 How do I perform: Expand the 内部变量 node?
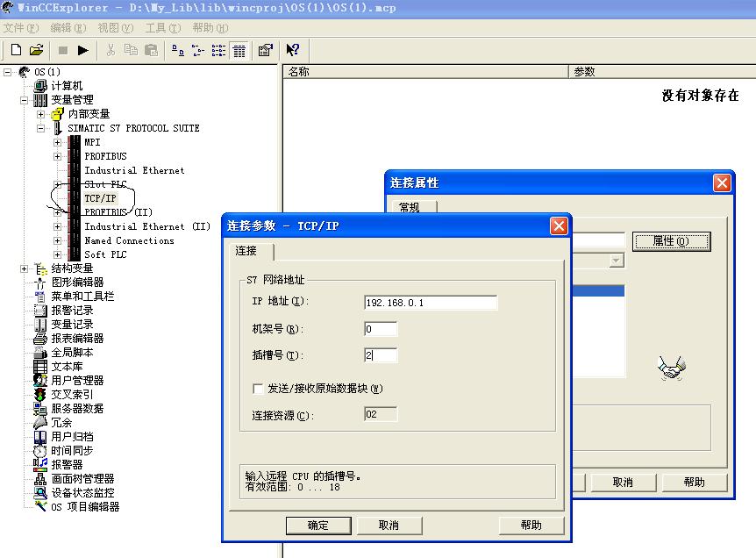(40, 114)
